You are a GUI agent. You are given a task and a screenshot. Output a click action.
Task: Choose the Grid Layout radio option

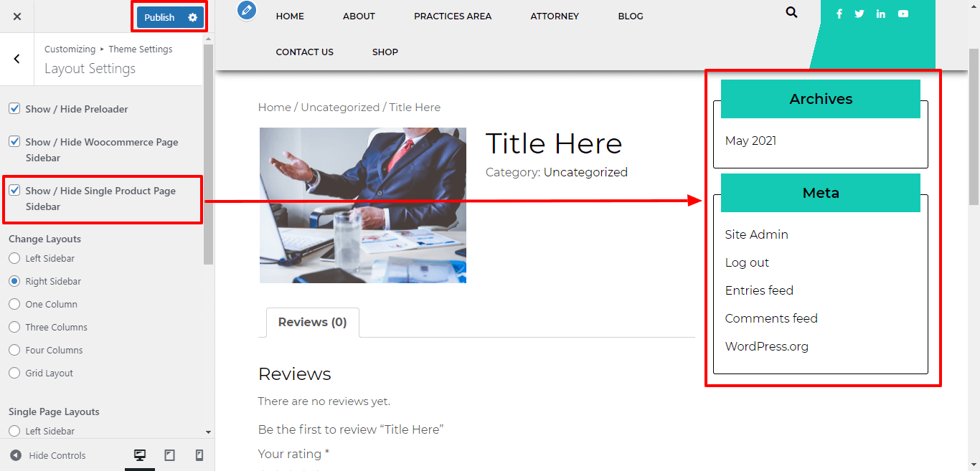(14, 373)
